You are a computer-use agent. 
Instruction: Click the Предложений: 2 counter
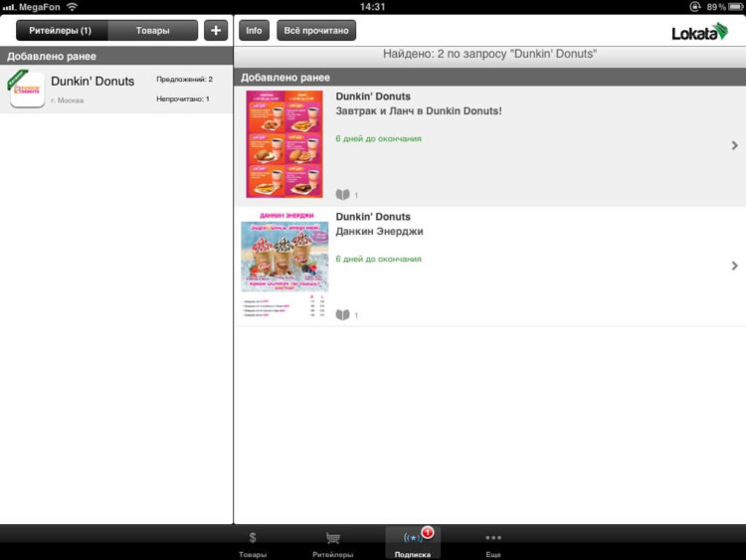(x=185, y=80)
